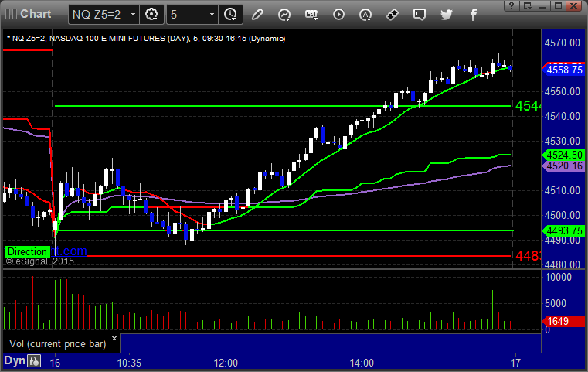This screenshot has height=372, width=588.
Task: Open the time template clock menu
Action: (230, 15)
